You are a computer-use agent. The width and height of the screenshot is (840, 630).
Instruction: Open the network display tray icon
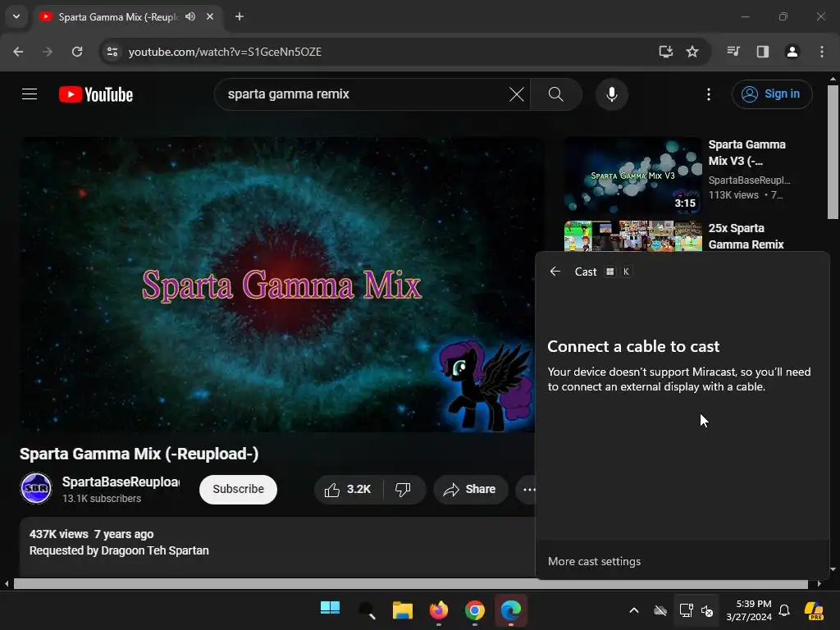pyautogui.click(x=687, y=610)
